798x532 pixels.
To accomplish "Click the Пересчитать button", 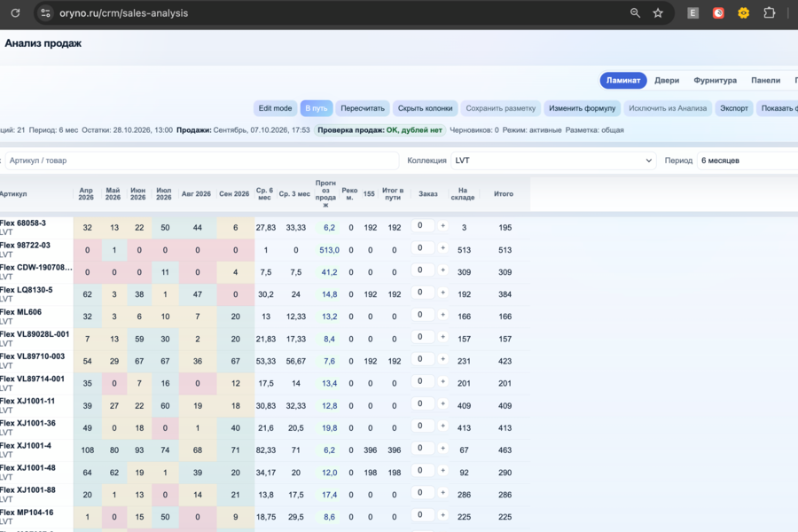I will (x=363, y=108).
